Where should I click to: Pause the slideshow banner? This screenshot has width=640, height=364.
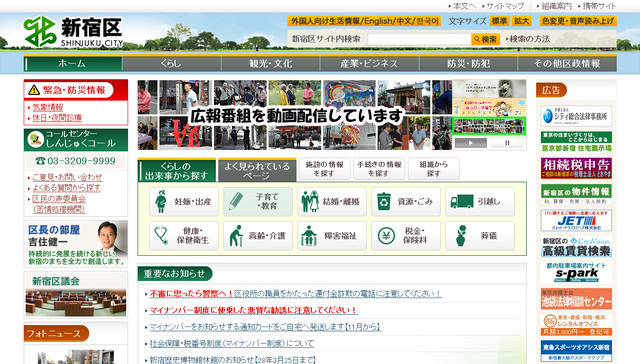point(507,143)
